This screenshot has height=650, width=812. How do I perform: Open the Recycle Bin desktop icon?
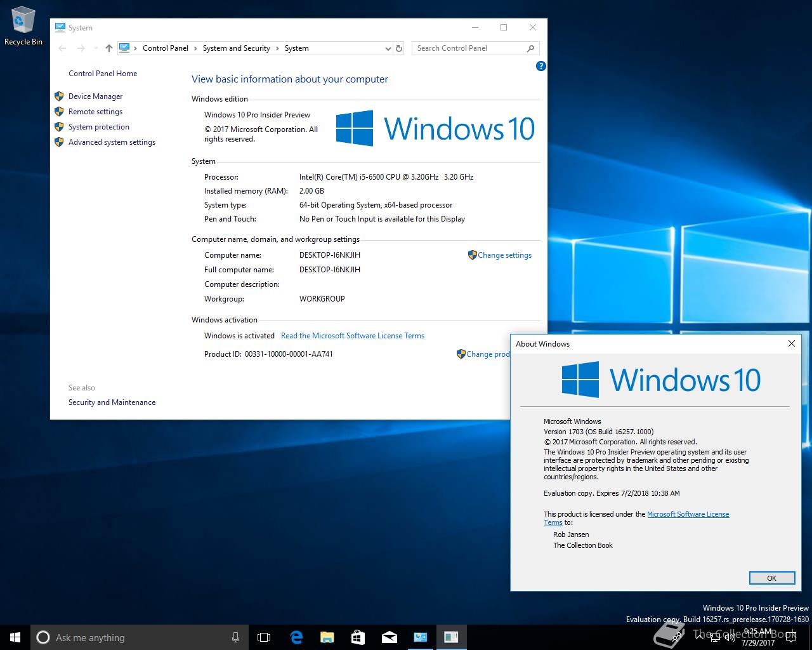pos(23,27)
